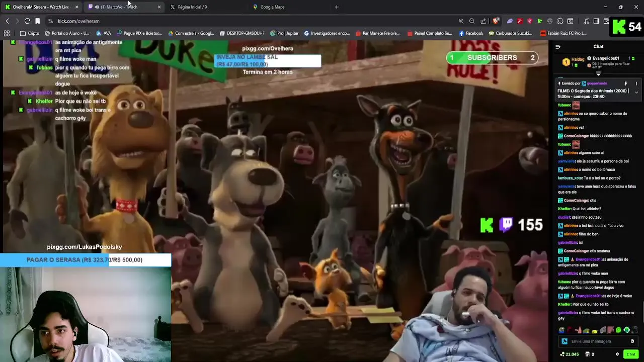Open the extensions puzzle icon
This screenshot has height=362, width=644.
pyautogui.click(x=560, y=21)
